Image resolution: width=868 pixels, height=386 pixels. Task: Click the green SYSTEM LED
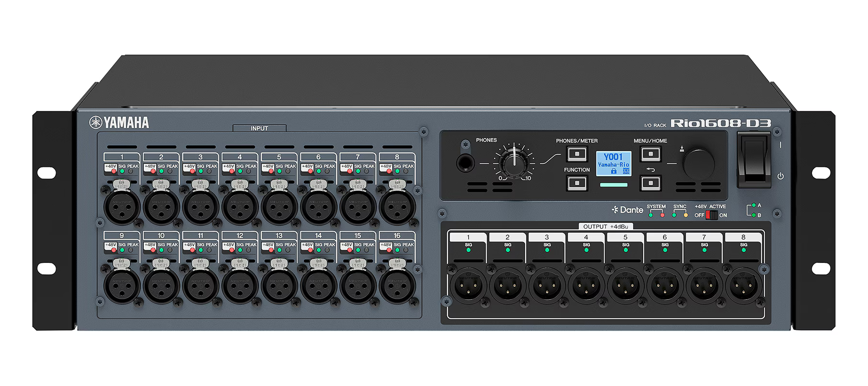[651, 215]
